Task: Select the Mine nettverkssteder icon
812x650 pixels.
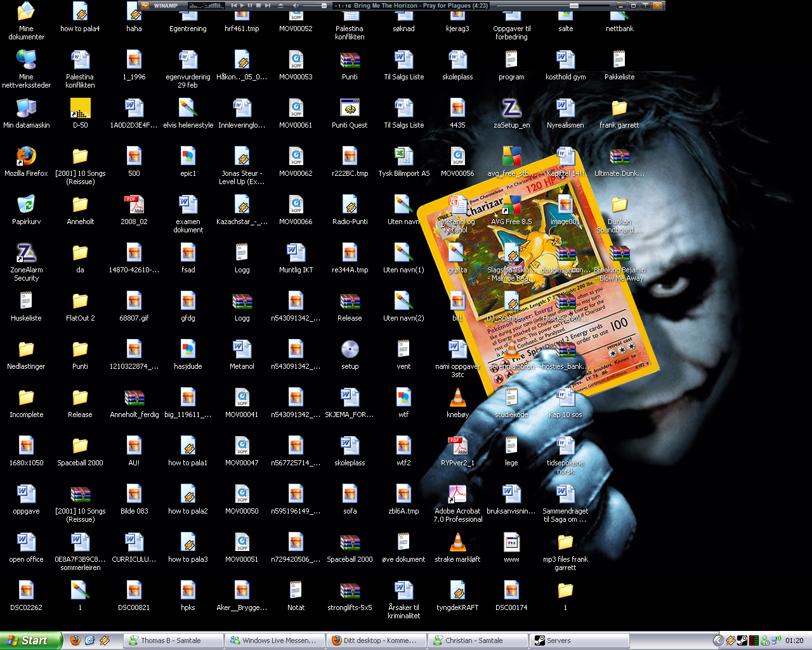Action: 26,69
